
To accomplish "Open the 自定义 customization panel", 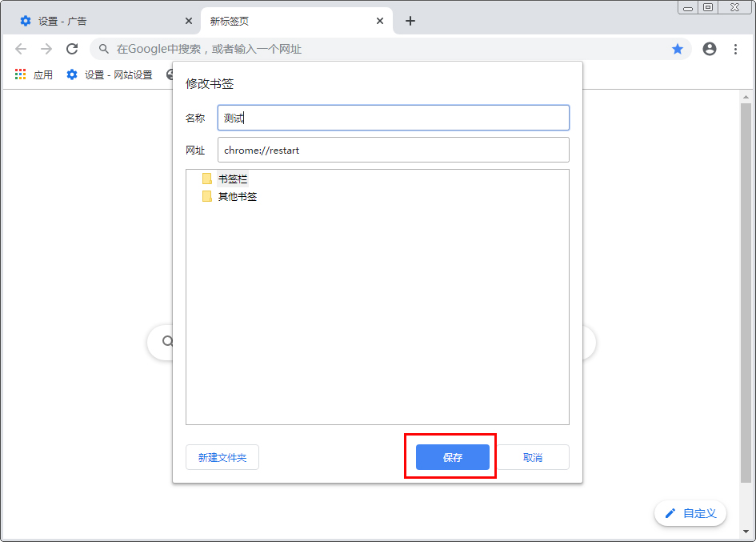I will point(690,513).
